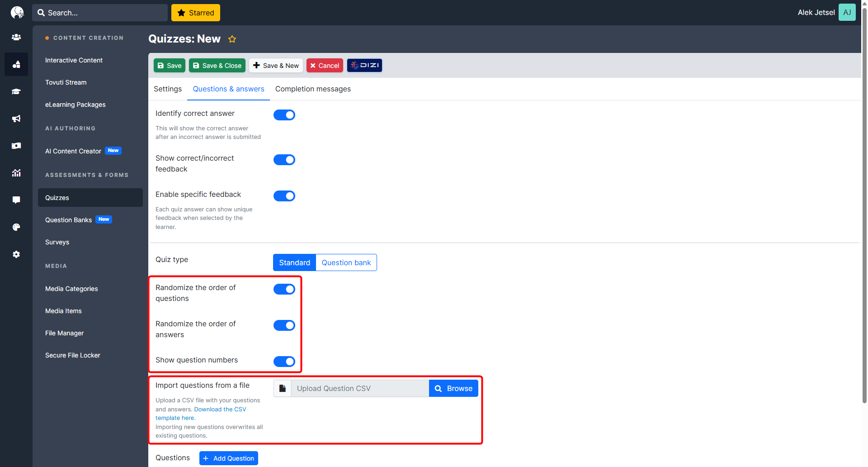Open the megaphone sidebar icon
This screenshot has width=868, height=467.
coord(16,119)
